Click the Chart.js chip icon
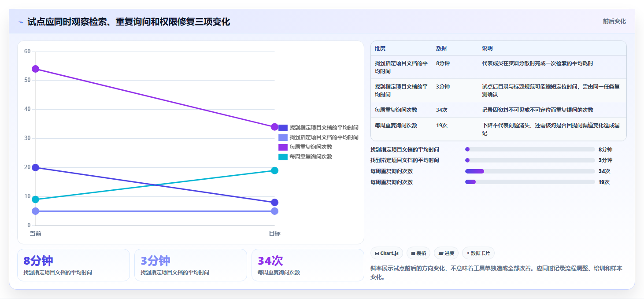Image resolution: width=644 pixels, height=299 pixels. point(377,253)
